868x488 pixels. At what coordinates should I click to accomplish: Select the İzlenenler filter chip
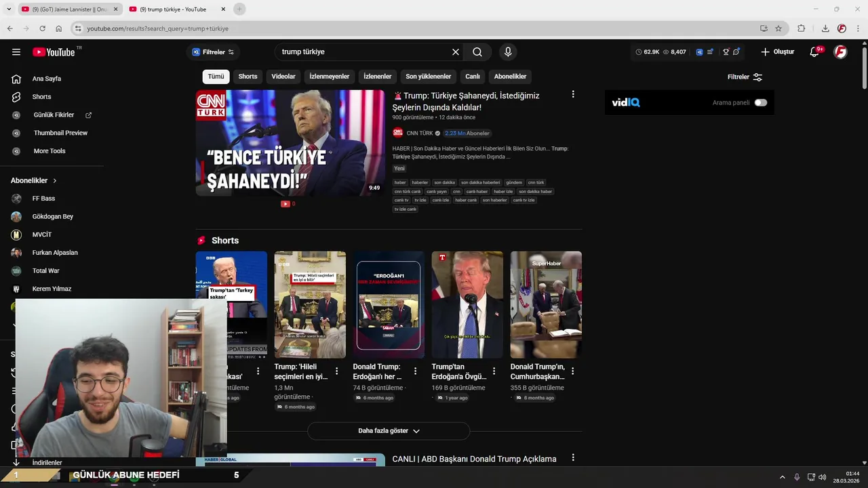(378, 77)
